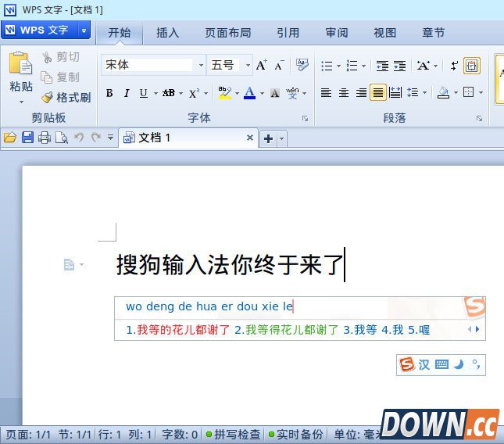
Task: Toggle bold formatting
Action: pos(109,93)
